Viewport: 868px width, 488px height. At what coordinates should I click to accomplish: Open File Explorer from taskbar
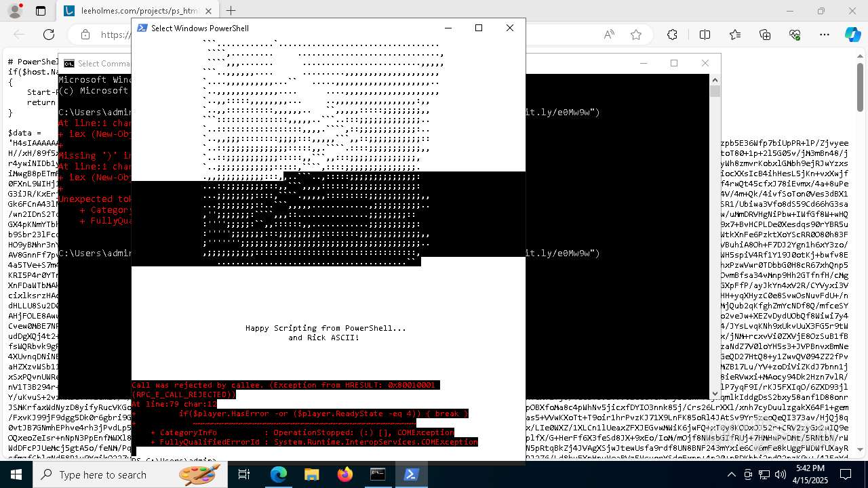point(312,474)
